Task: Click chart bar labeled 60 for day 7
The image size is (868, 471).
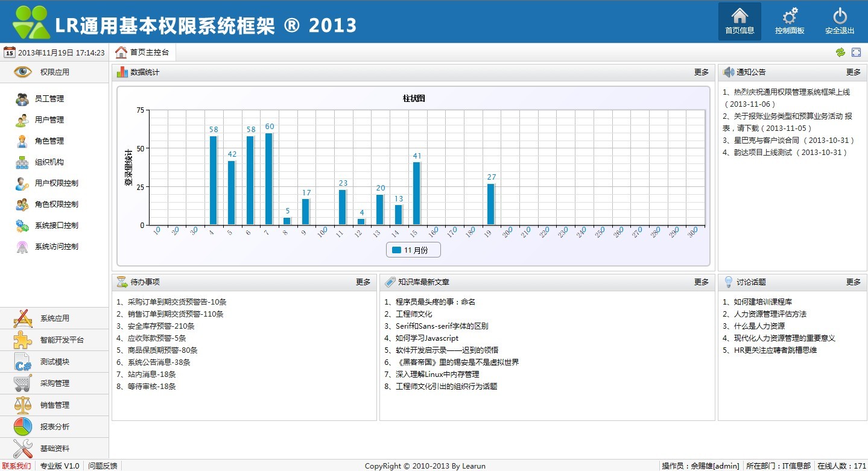Action: [x=269, y=179]
